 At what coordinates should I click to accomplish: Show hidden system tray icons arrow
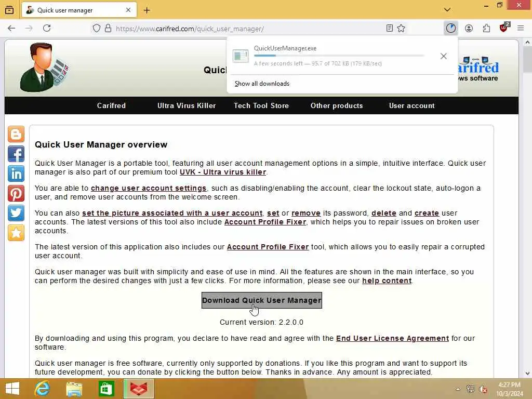coord(458,389)
